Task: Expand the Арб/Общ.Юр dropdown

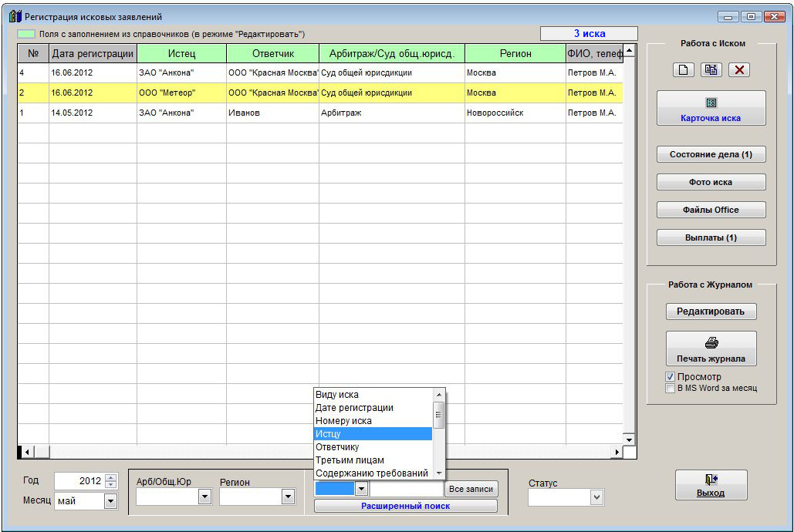Action: pyautogui.click(x=204, y=497)
